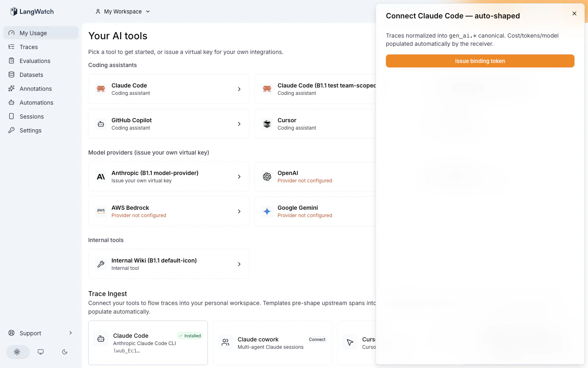The width and height of the screenshot is (588, 368).
Task: Click the Google Gemini star icon
Action: [267, 211]
